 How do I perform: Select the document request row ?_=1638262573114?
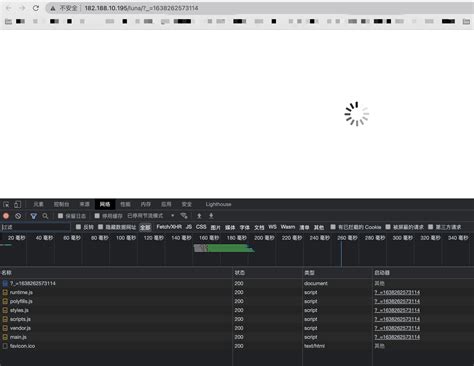(x=237, y=283)
